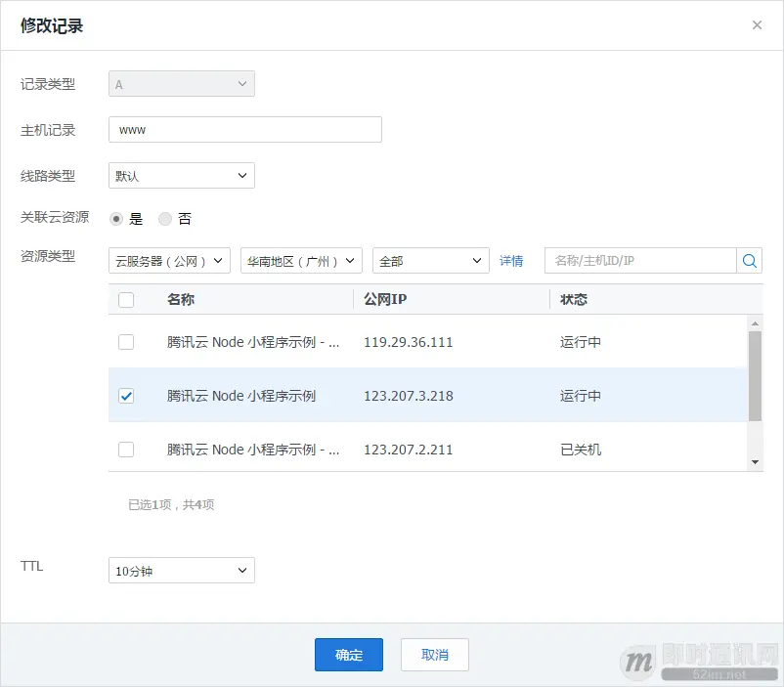The width and height of the screenshot is (784, 687).
Task: Open the 线路类型 dropdown showing 默认
Action: tap(181, 175)
